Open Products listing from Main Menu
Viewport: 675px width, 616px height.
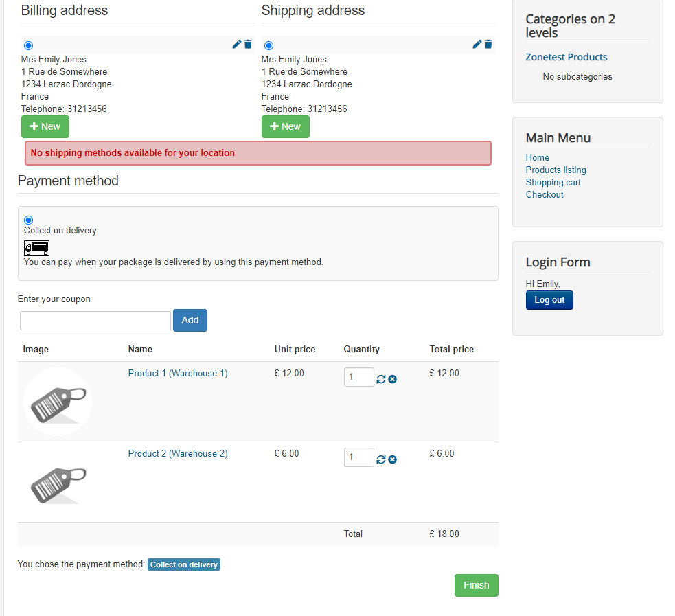pos(556,170)
